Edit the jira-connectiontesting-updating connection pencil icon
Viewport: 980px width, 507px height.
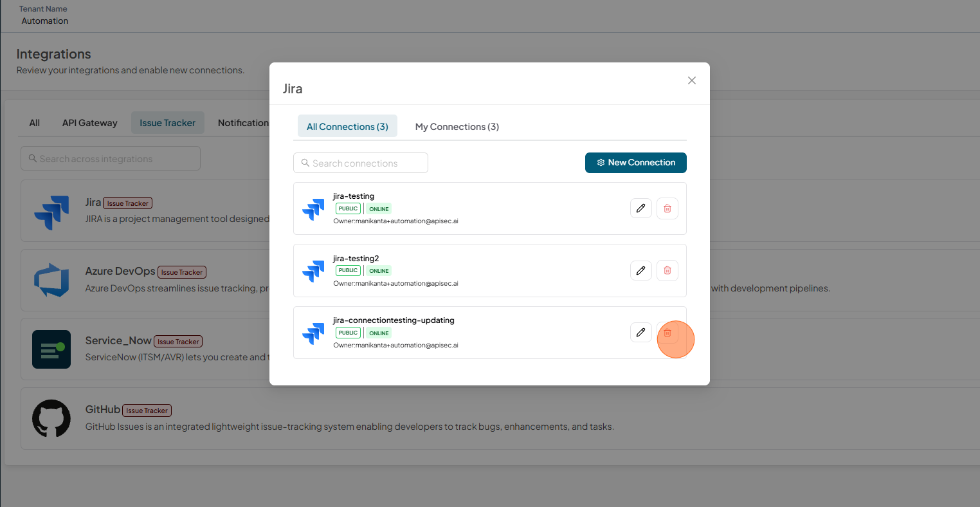coord(641,333)
